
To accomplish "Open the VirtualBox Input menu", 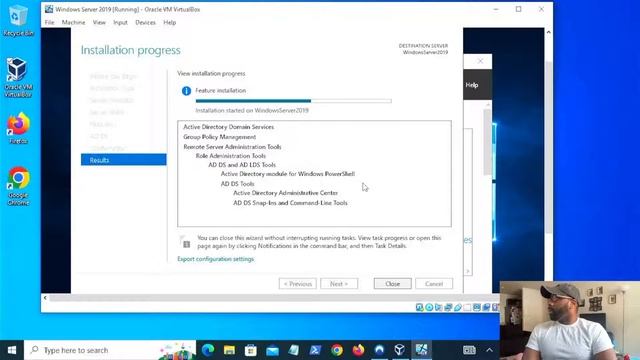I will (x=120, y=22).
